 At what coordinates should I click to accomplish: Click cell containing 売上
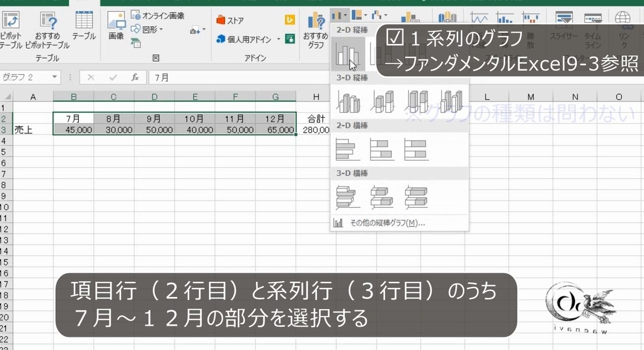(x=33, y=129)
